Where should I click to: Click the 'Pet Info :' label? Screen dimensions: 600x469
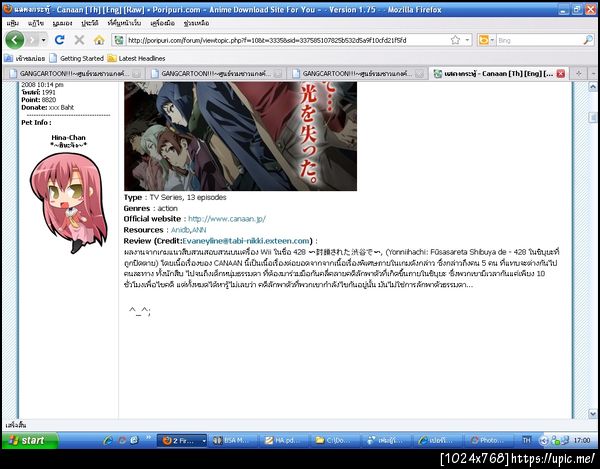click(36, 122)
